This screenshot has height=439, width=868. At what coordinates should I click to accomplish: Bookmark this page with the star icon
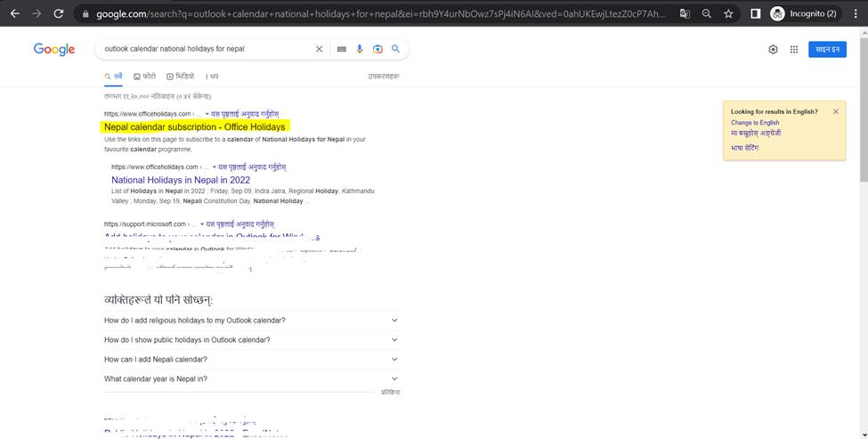pyautogui.click(x=728, y=14)
